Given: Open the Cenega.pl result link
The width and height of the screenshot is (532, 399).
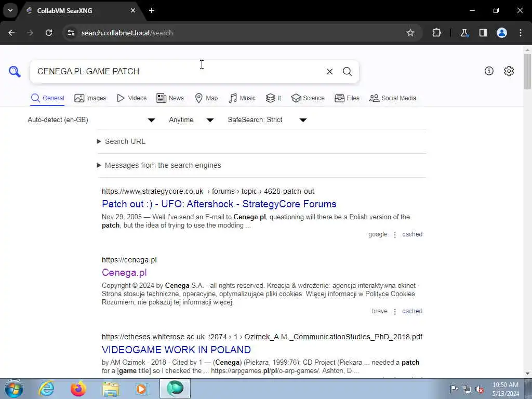Looking at the screenshot, I should click(x=124, y=272).
